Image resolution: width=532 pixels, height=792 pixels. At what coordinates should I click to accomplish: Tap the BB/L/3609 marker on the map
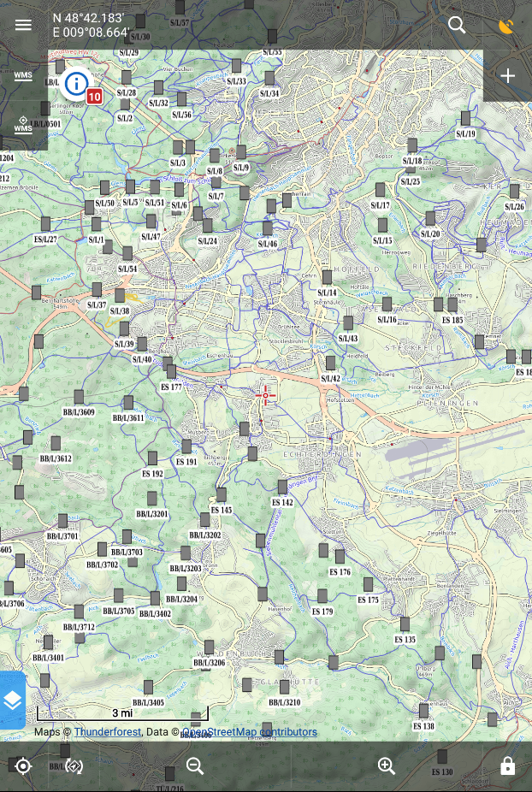79,398
